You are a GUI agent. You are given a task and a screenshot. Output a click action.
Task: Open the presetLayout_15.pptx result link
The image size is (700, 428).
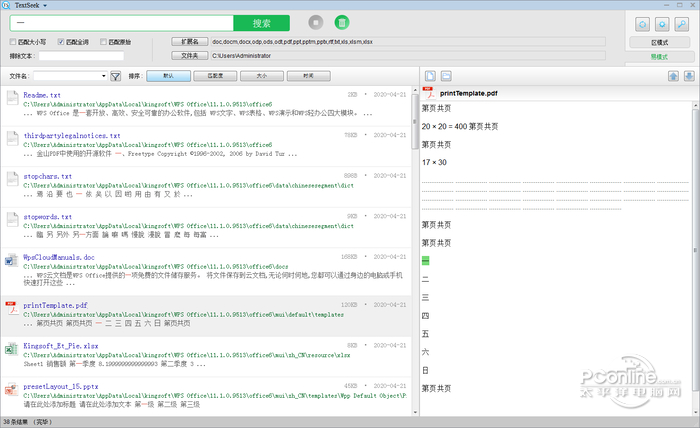[x=61, y=386]
